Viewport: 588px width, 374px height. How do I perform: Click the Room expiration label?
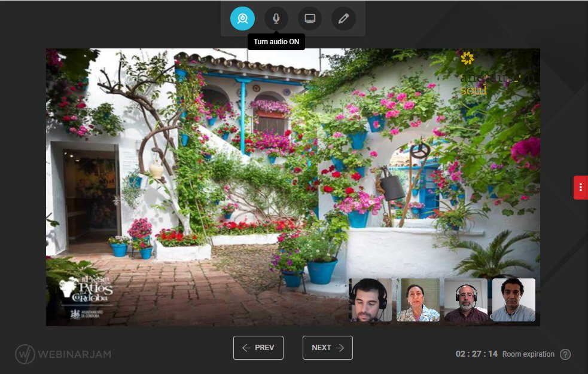[x=528, y=354]
